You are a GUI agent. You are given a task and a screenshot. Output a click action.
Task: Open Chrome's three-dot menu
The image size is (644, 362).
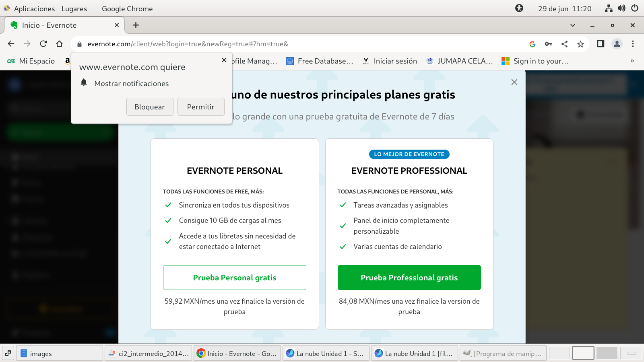pyautogui.click(x=633, y=44)
